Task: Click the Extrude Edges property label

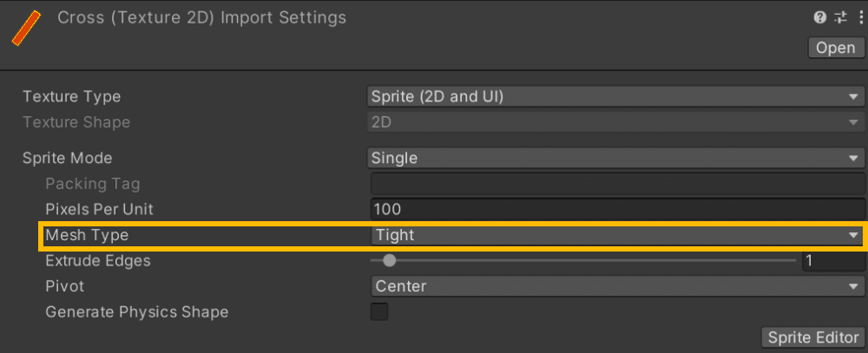Action: click(x=97, y=260)
